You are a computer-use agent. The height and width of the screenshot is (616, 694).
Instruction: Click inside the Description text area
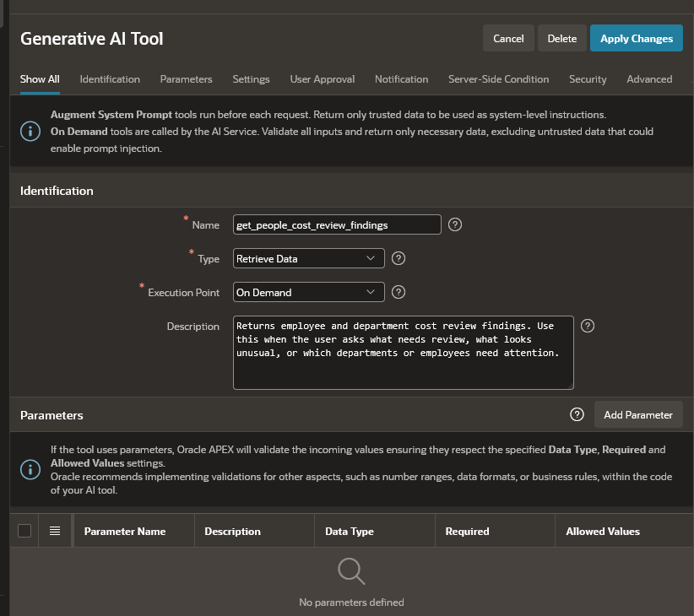pyautogui.click(x=404, y=353)
